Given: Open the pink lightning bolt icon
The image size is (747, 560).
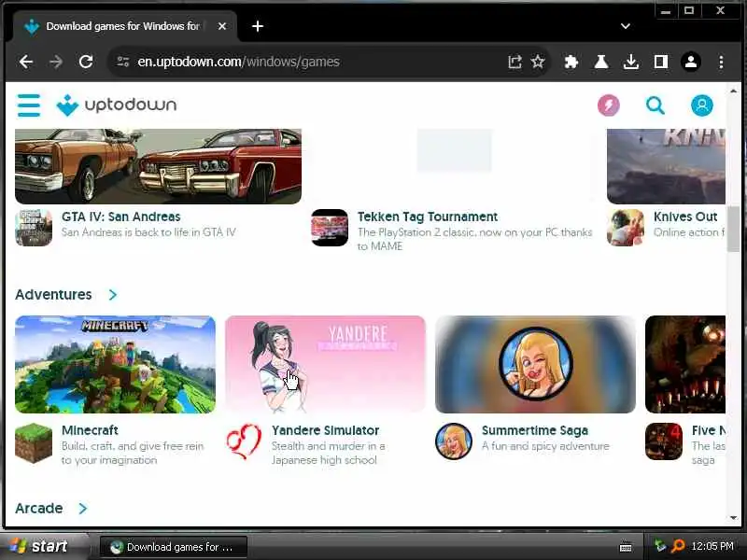Looking at the screenshot, I should point(609,105).
